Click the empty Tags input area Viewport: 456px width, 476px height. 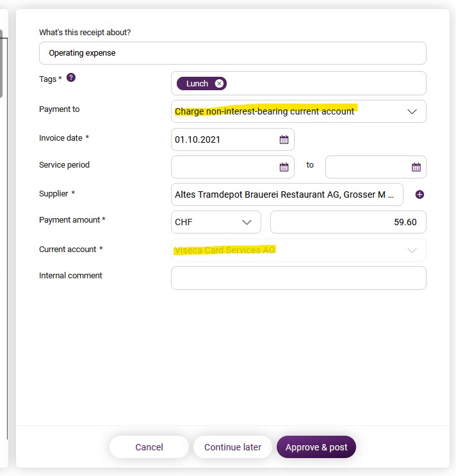325,83
